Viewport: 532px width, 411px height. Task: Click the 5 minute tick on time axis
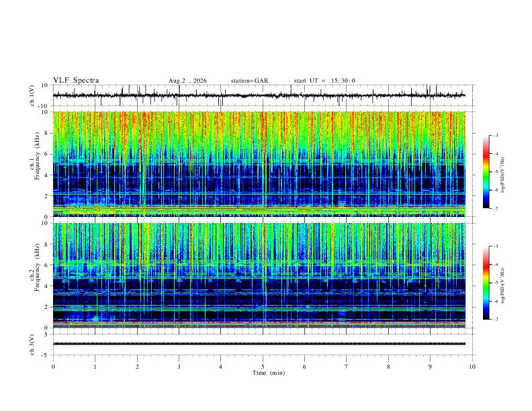[x=263, y=367]
